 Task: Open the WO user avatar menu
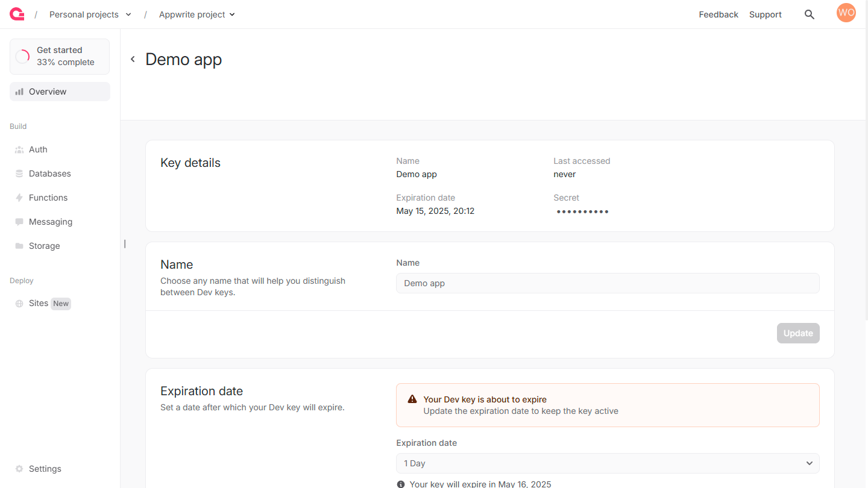coord(846,13)
